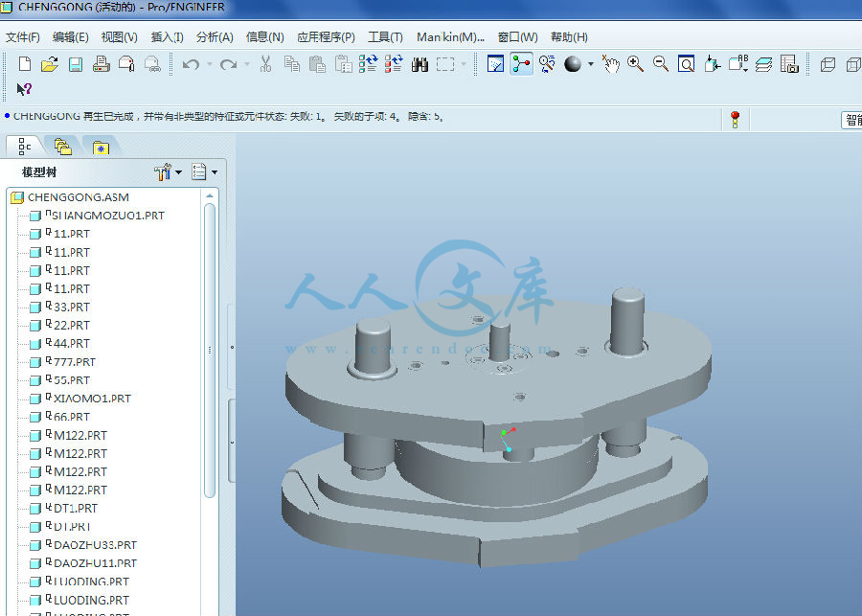Click the hand drag tool icon
862x616 pixels.
pos(610,64)
